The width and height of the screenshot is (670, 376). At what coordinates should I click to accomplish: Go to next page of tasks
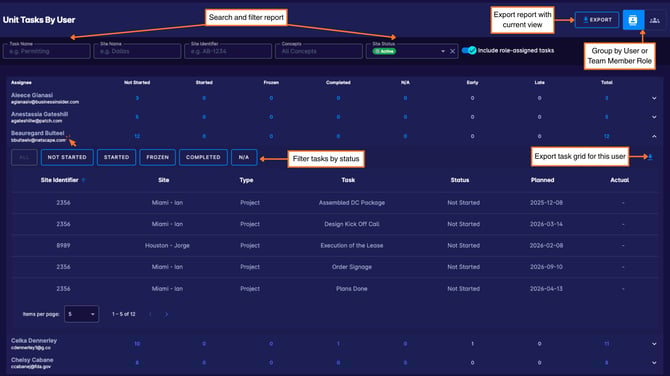point(166,314)
